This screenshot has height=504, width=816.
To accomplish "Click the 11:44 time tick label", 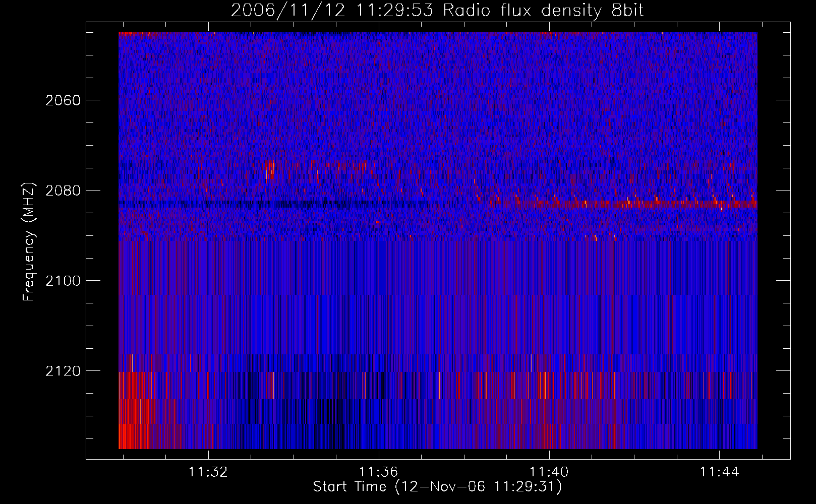I will point(719,472).
